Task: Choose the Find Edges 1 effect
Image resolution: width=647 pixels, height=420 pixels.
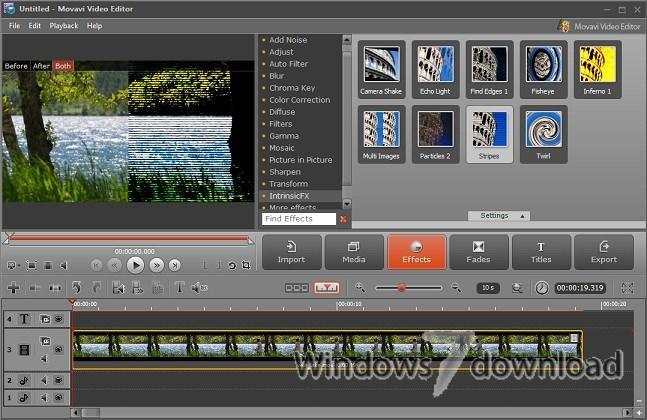Action: point(489,69)
